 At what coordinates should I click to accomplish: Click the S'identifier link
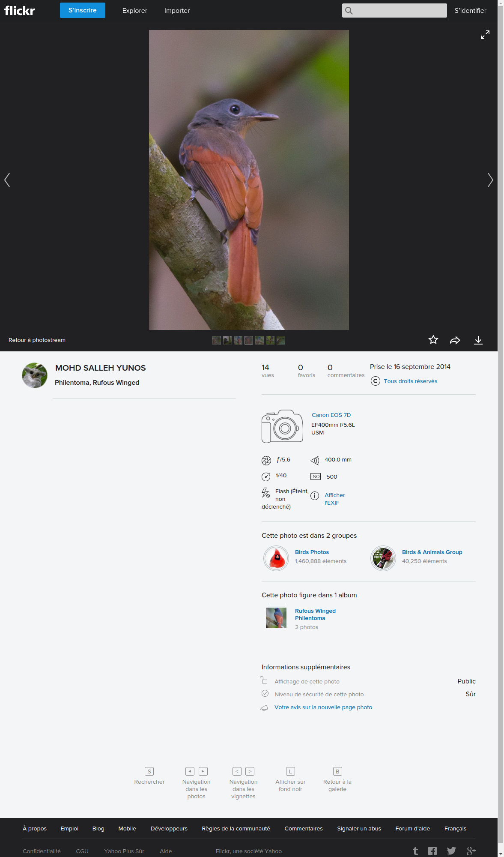click(470, 11)
